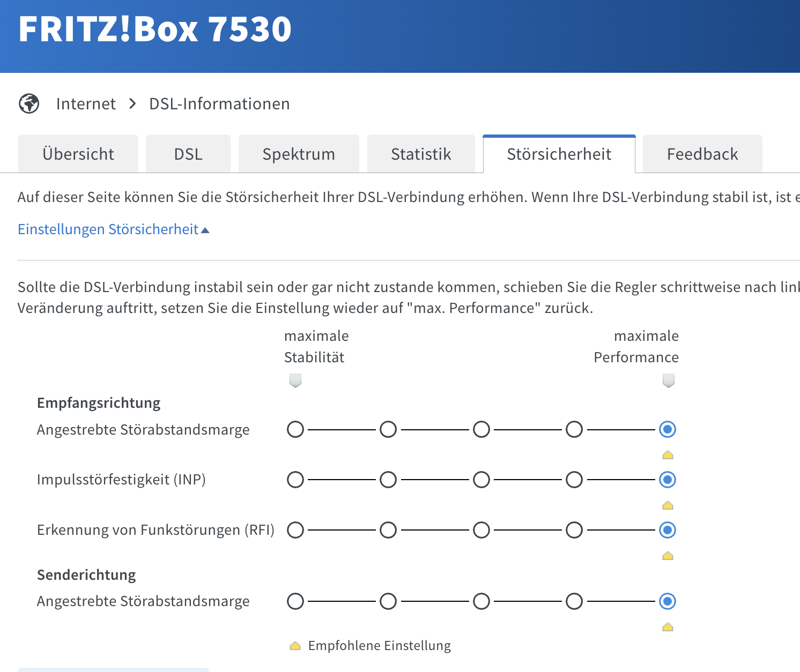Select fourth step for Senderichtung Störabstandsmarge
Screen dimensions: 800x672
574,601
